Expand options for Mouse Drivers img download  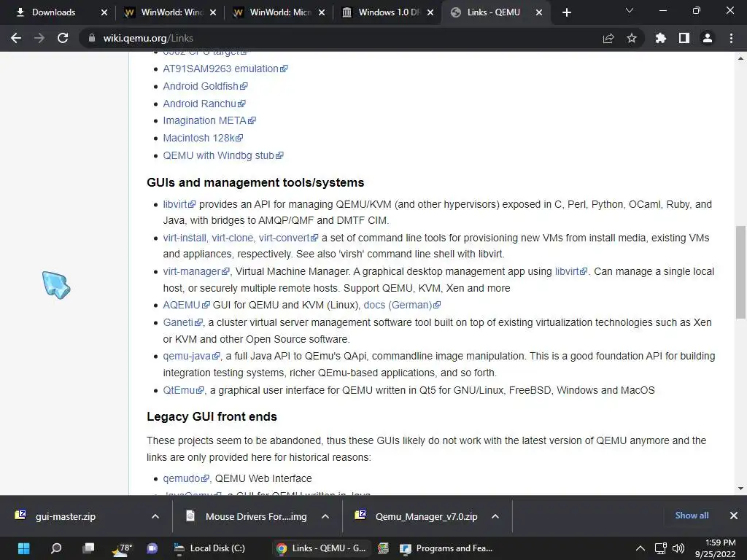click(x=325, y=516)
